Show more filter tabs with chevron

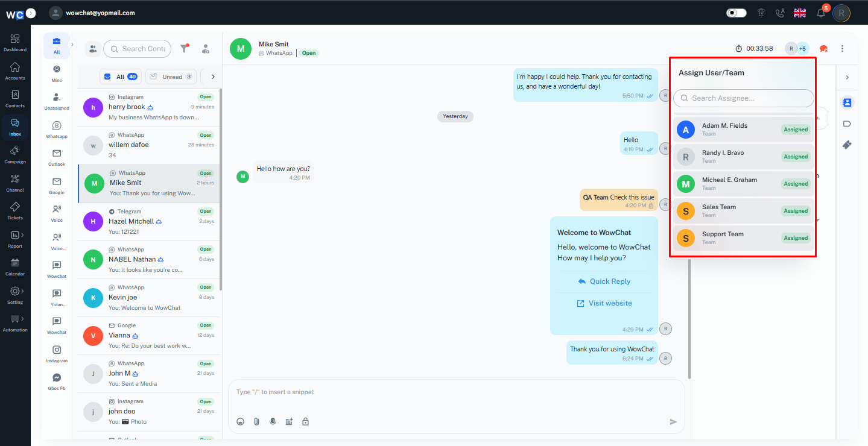[x=212, y=77]
